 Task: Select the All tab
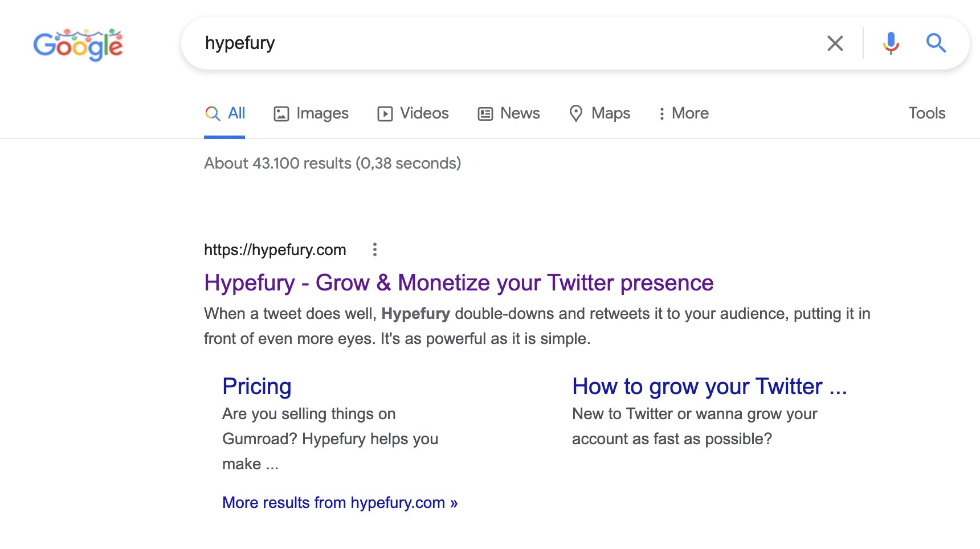click(225, 113)
